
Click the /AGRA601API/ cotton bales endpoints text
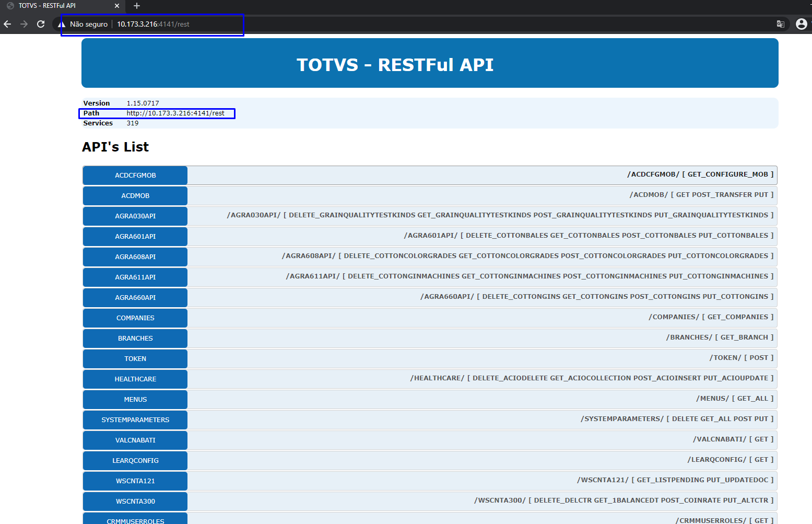(x=589, y=236)
